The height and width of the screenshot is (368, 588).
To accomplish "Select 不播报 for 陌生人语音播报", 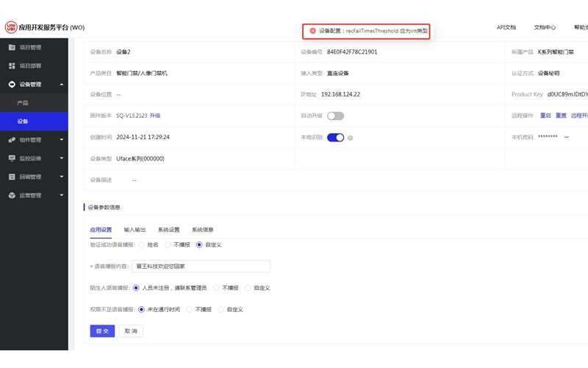I will point(216,288).
